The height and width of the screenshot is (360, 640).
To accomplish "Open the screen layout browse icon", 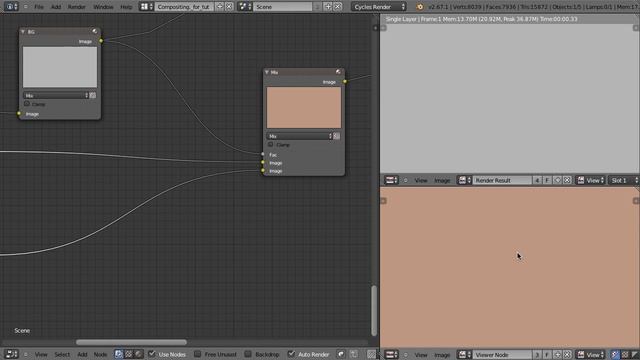I will (146, 7).
